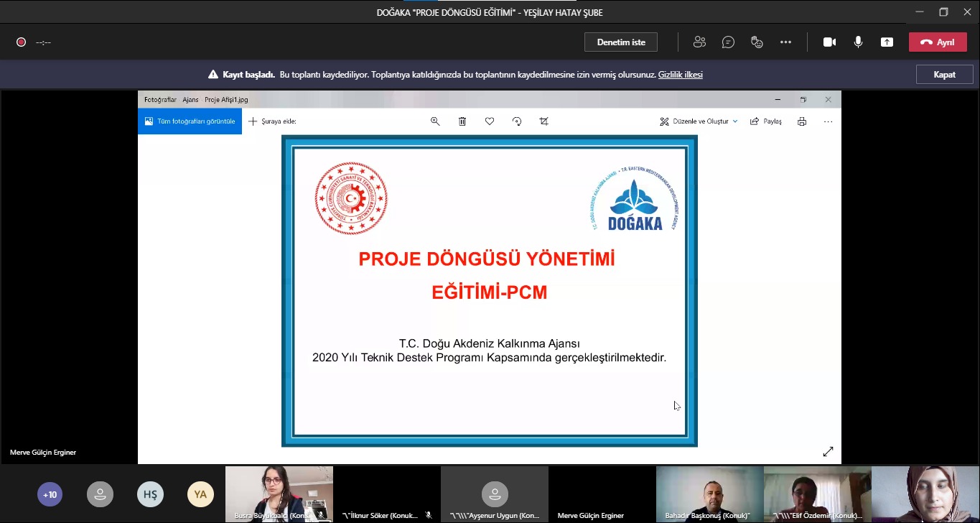
Task: Open the raise hand reactions icon
Action: [x=757, y=42]
